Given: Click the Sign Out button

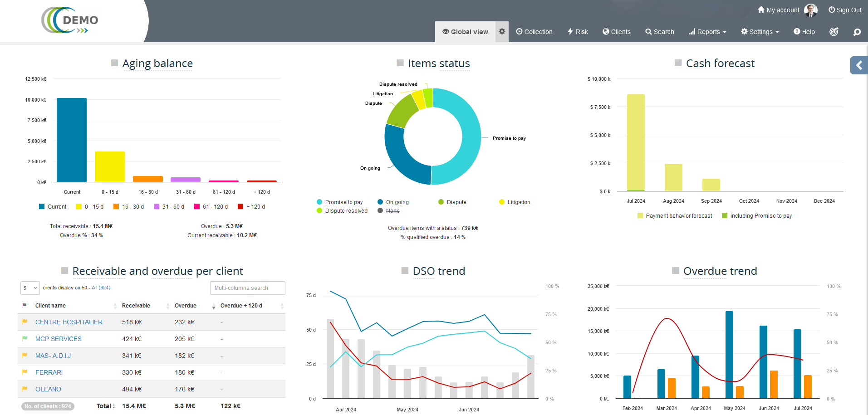Looking at the screenshot, I should tap(845, 10).
